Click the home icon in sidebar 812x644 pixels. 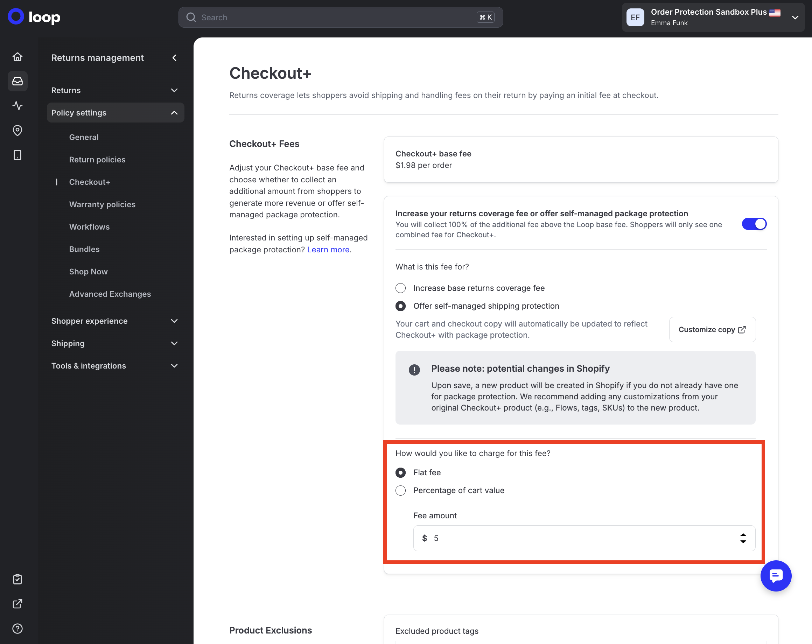pos(17,57)
